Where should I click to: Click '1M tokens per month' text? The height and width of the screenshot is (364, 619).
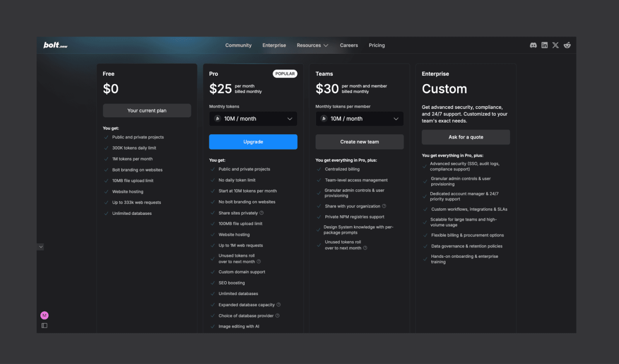132,159
